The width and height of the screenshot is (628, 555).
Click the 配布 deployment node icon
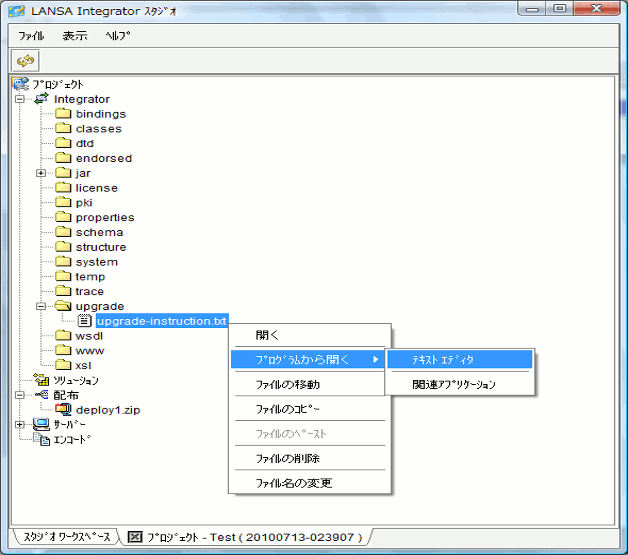click(x=42, y=395)
